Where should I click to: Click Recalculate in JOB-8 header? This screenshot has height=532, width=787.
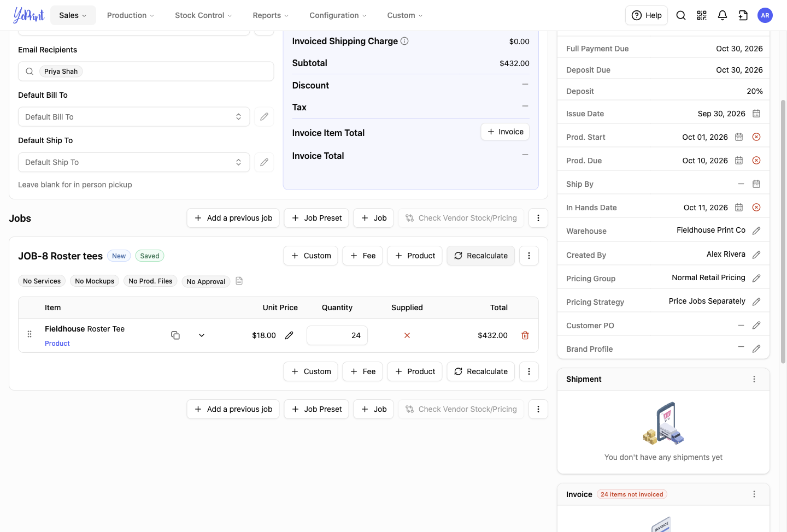click(x=481, y=256)
